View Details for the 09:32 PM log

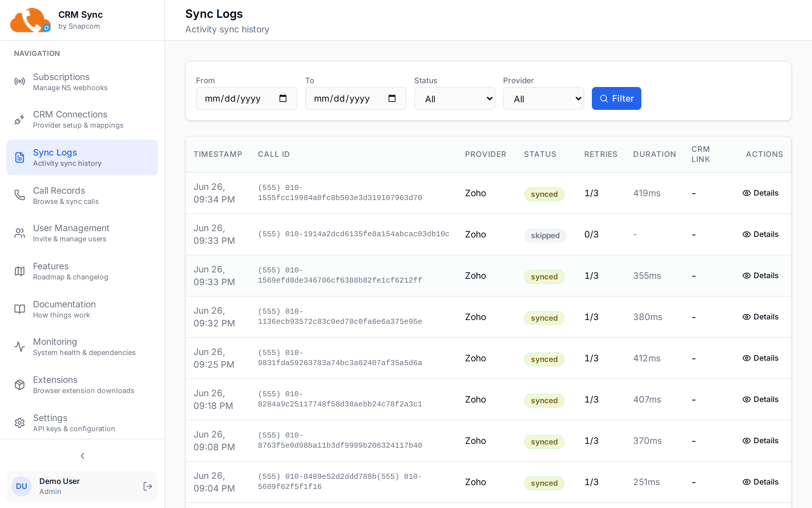(760, 317)
